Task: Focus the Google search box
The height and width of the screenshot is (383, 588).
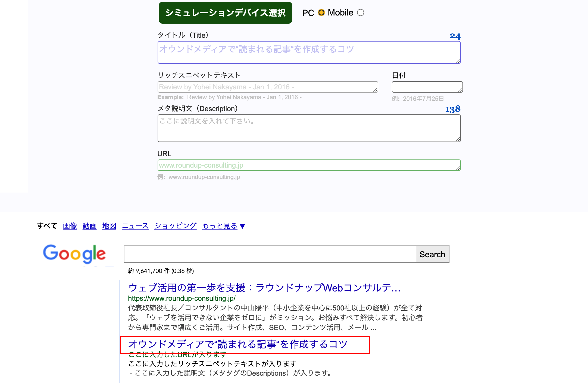Action: [270, 254]
